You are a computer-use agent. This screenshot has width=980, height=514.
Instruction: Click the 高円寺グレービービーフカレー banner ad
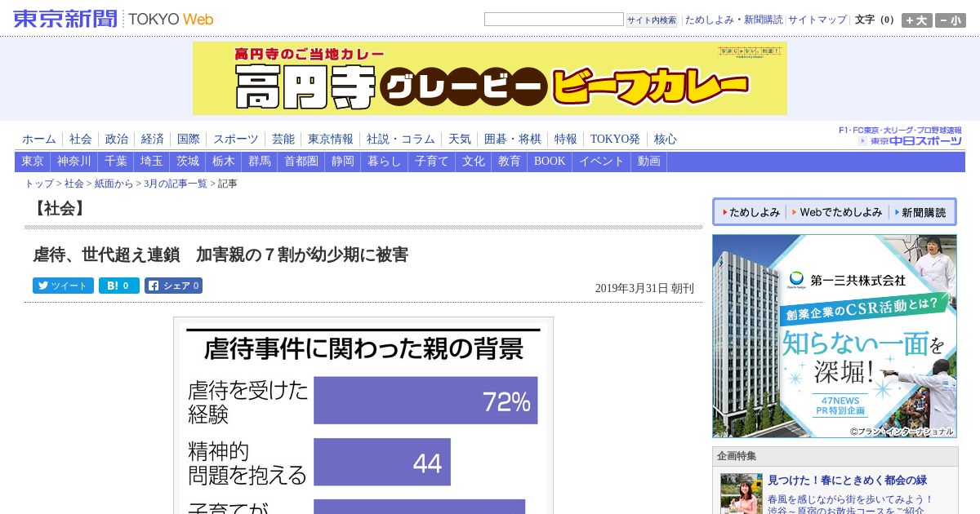490,78
